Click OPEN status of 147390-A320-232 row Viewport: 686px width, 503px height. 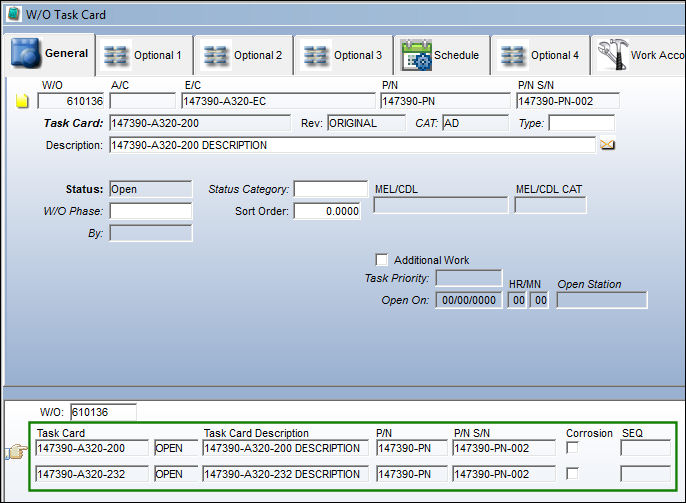click(x=176, y=474)
